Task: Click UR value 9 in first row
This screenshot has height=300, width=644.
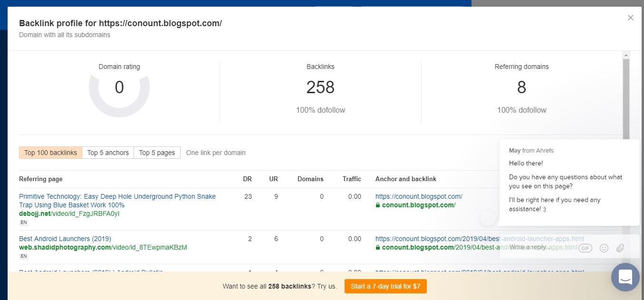Action: pos(276,196)
